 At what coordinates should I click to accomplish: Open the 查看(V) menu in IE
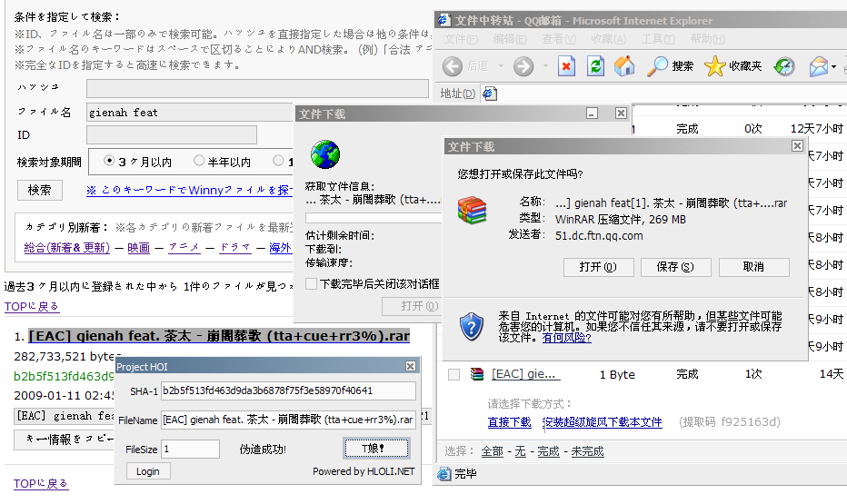point(559,39)
